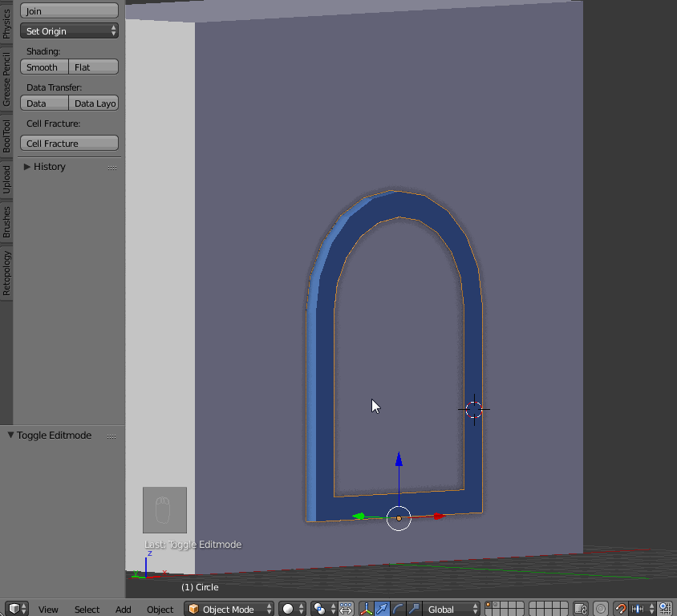Image resolution: width=677 pixels, height=616 pixels.
Task: Open the View menu
Action: coord(48,609)
